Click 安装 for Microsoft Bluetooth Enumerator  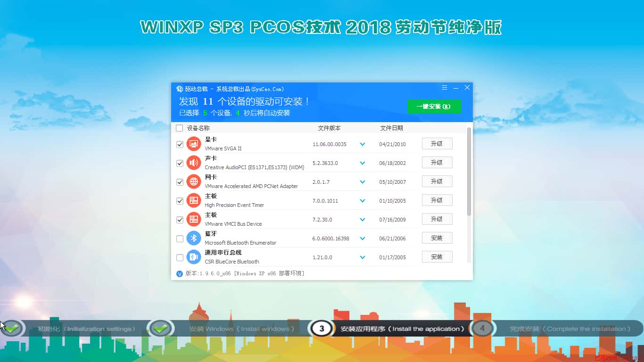[437, 238]
